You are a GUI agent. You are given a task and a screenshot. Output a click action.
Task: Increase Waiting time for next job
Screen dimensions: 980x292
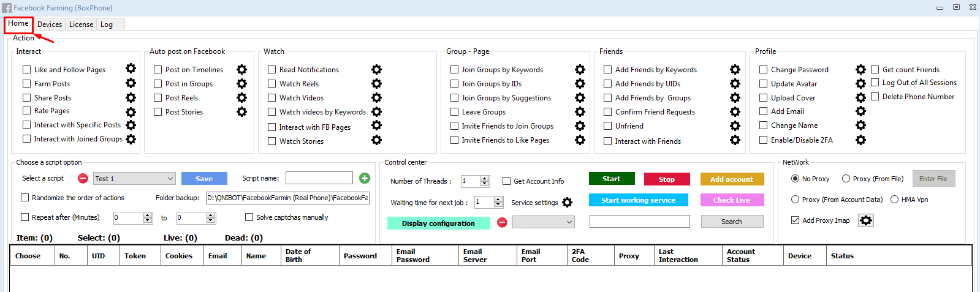coord(498,200)
